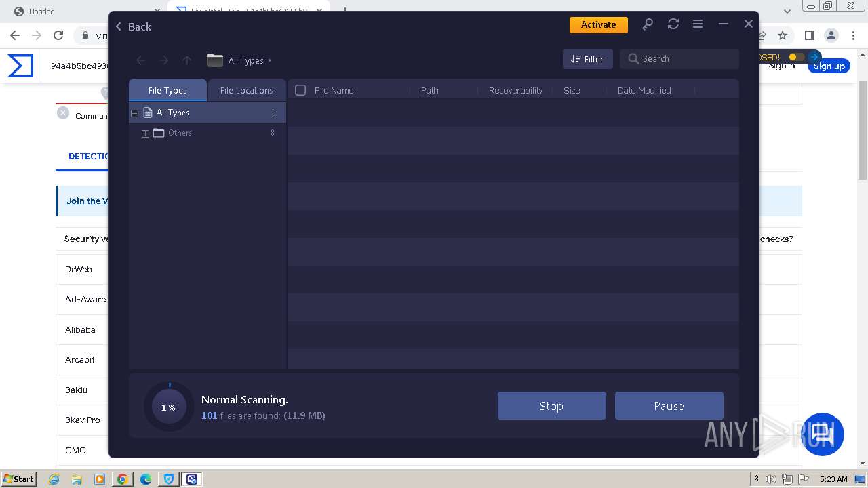This screenshot has width=868, height=488.
Task: Click the navigate-back arrow near All Types
Action: (x=141, y=60)
